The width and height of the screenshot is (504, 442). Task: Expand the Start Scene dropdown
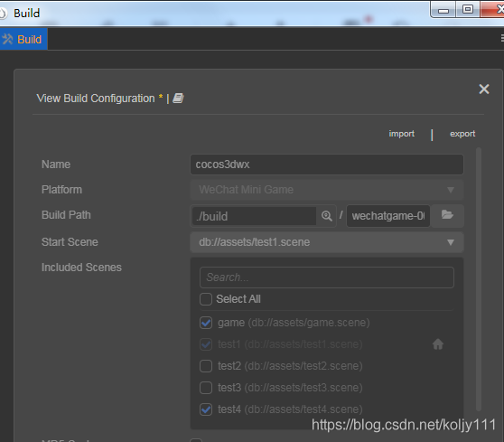point(327,242)
